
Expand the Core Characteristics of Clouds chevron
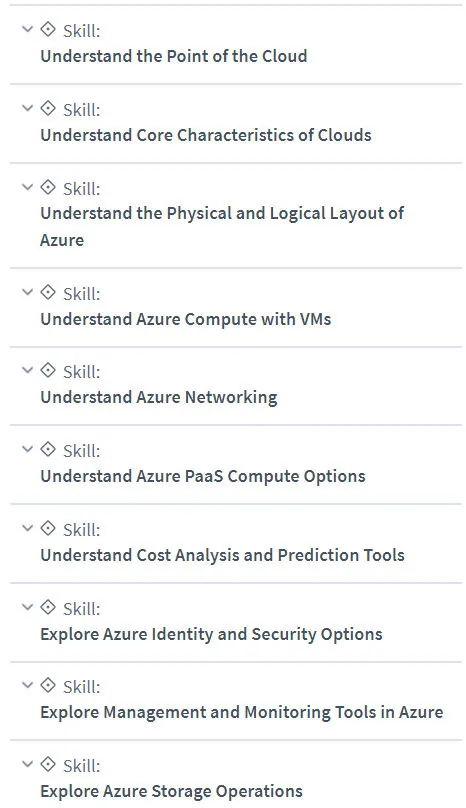27,108
